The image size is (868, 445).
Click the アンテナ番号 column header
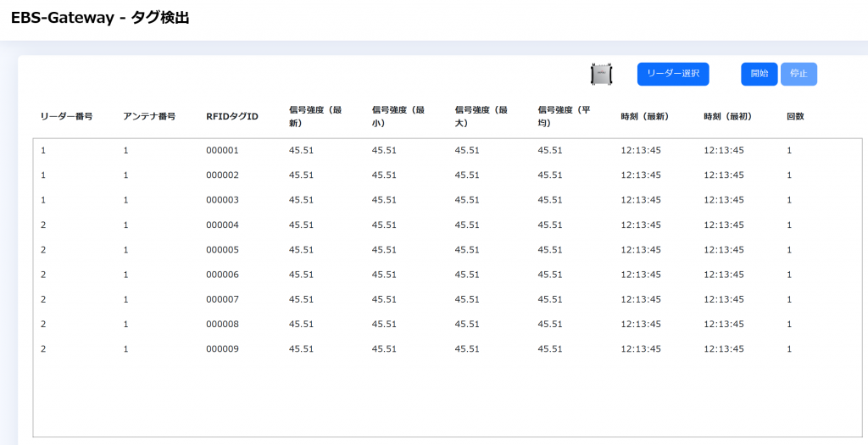[149, 116]
